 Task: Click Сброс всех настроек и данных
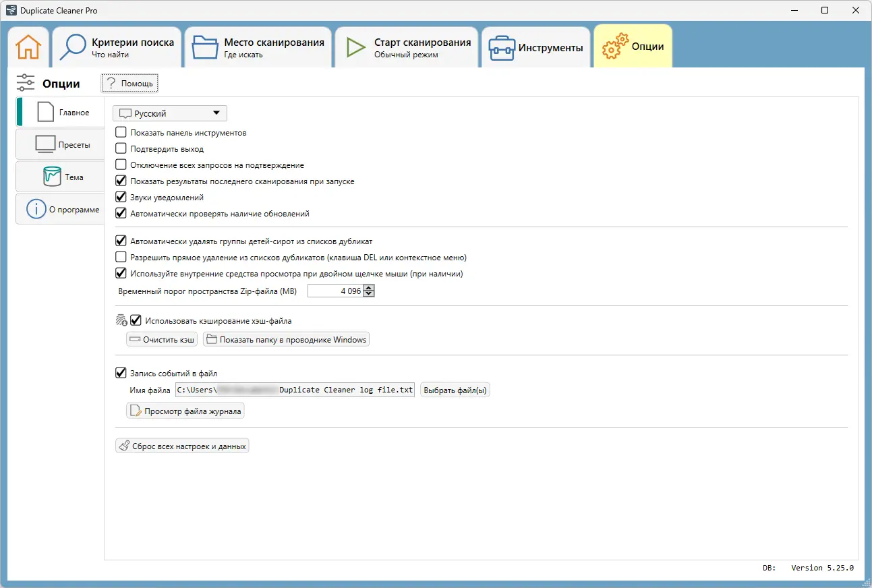[x=182, y=446]
